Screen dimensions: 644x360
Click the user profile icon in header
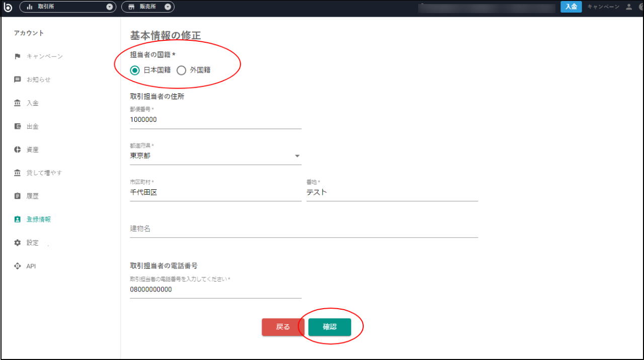coord(629,7)
